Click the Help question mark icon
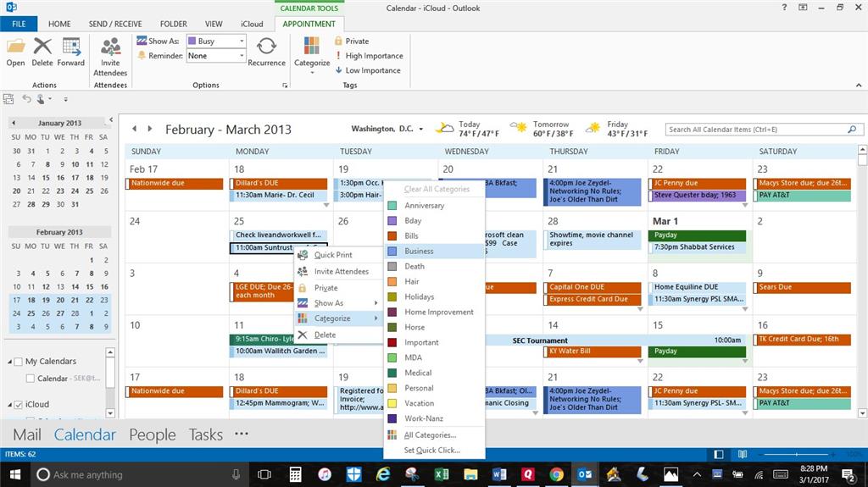This screenshot has width=868, height=487. 784,8
